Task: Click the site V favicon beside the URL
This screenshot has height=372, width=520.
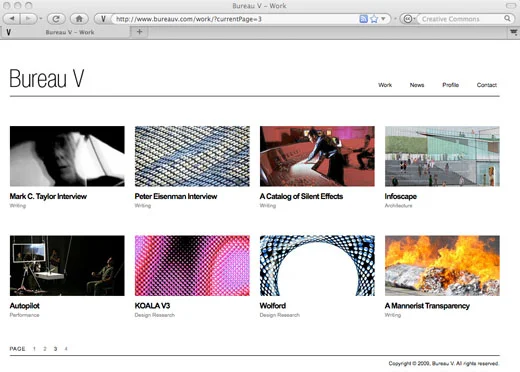Action: click(x=103, y=19)
